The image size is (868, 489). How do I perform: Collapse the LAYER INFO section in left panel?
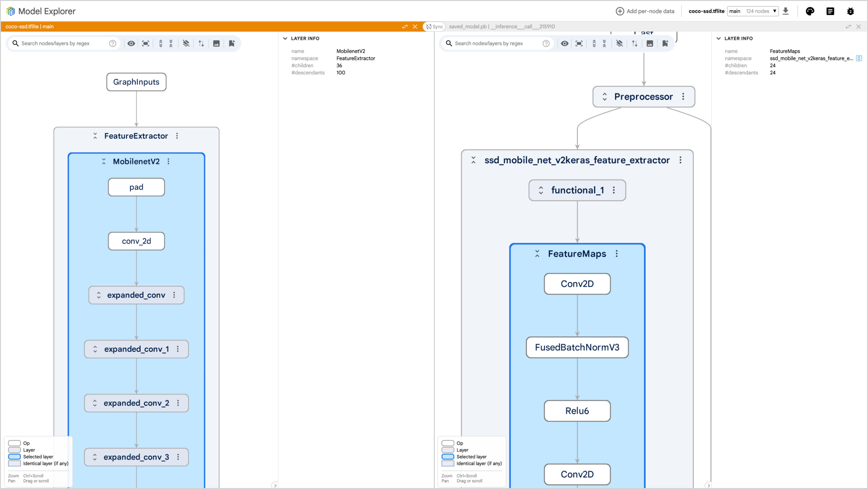point(285,38)
